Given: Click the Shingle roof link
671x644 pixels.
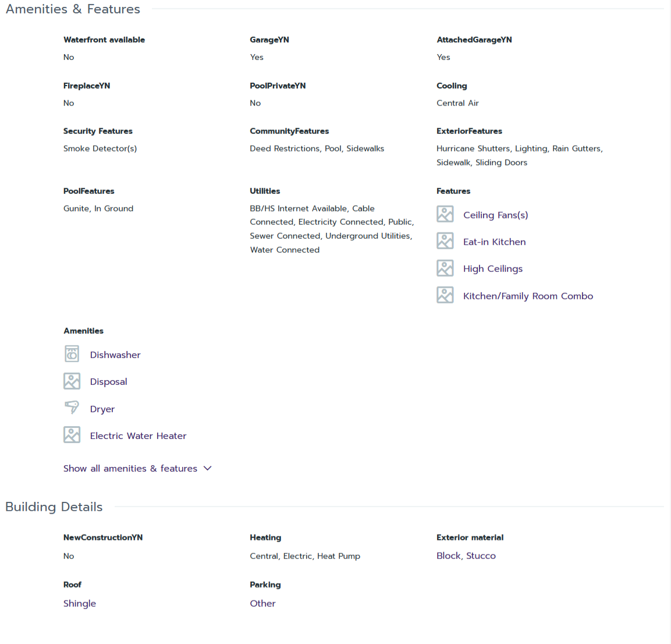Looking at the screenshot, I should (x=80, y=604).
